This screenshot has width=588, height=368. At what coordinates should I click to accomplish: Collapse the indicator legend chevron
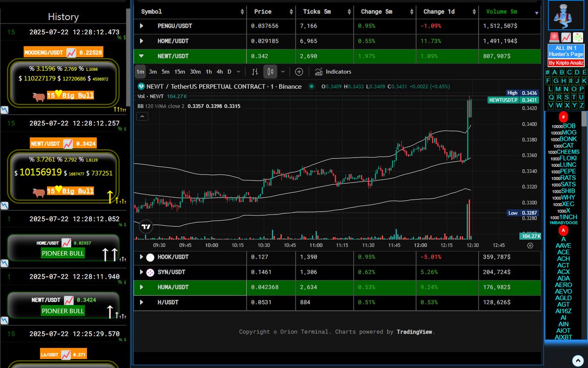point(142,116)
